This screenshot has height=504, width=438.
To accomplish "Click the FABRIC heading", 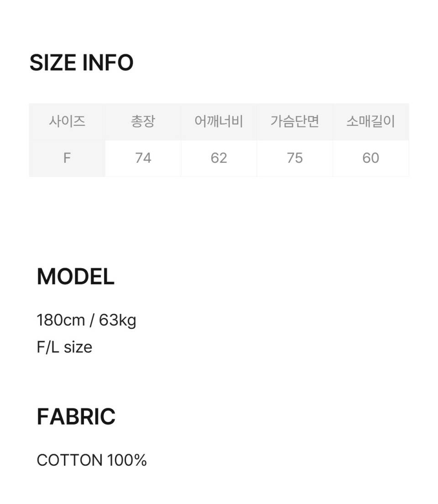I will tap(76, 416).
